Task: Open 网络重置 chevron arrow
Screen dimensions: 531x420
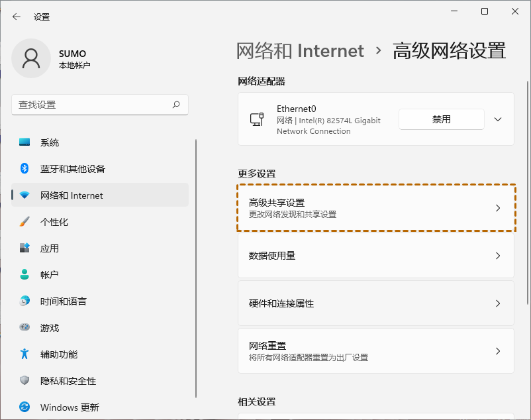Action: (x=498, y=351)
